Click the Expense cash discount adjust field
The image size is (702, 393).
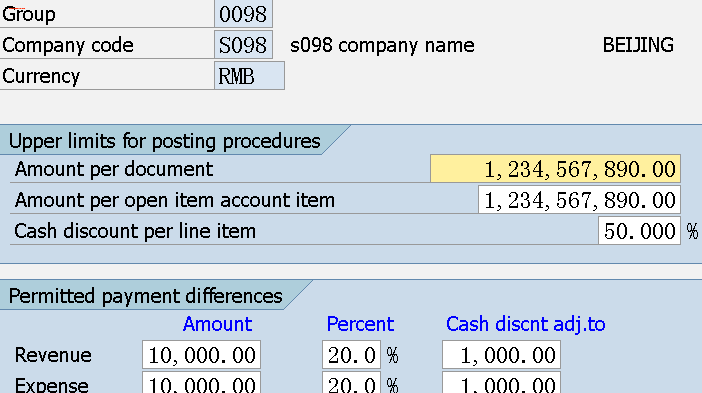point(501,383)
